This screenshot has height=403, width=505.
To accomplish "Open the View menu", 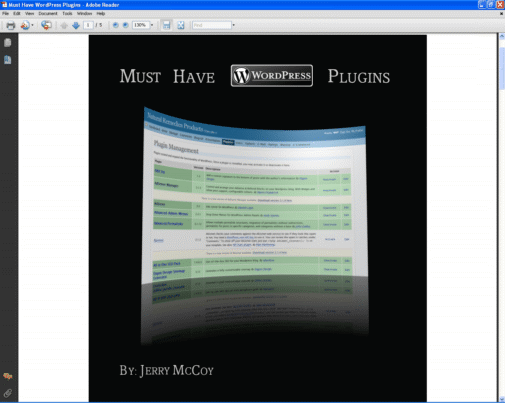I will pos(29,14).
